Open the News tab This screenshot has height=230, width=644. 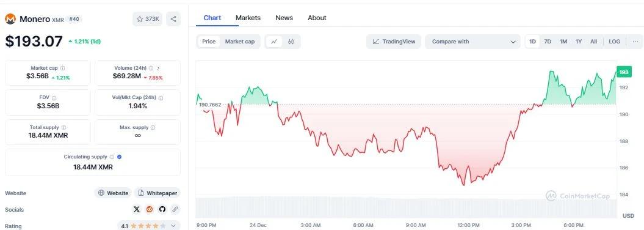284,18
